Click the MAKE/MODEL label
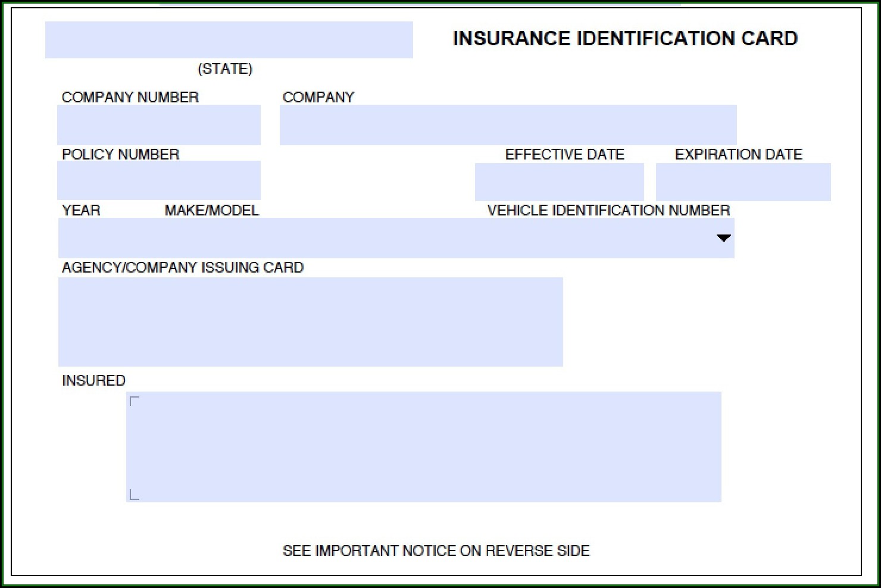Screen dimensions: 881x588 pyautogui.click(x=211, y=210)
